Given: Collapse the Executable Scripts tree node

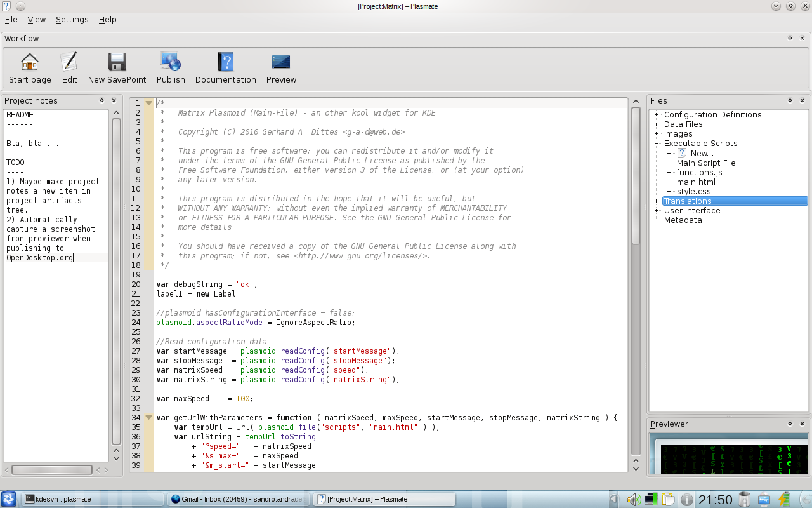Looking at the screenshot, I should click(657, 144).
